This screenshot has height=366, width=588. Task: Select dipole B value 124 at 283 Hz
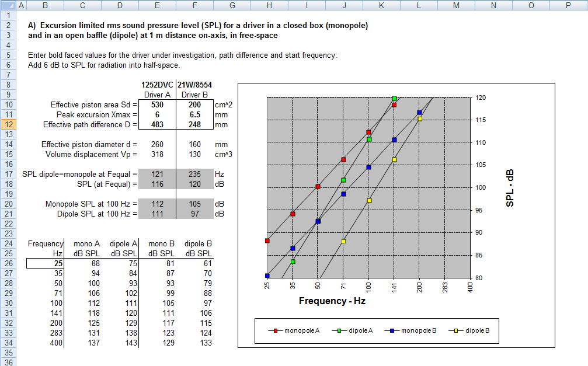click(x=194, y=333)
